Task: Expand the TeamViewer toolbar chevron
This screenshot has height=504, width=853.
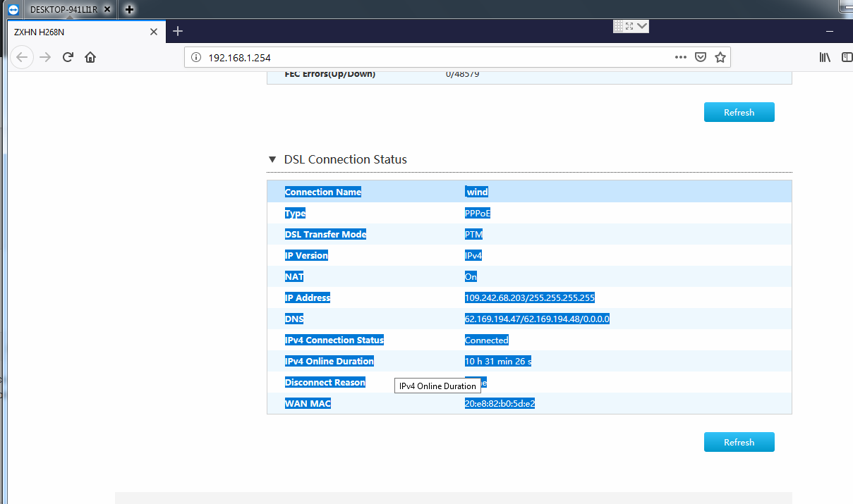Action: coord(641,26)
